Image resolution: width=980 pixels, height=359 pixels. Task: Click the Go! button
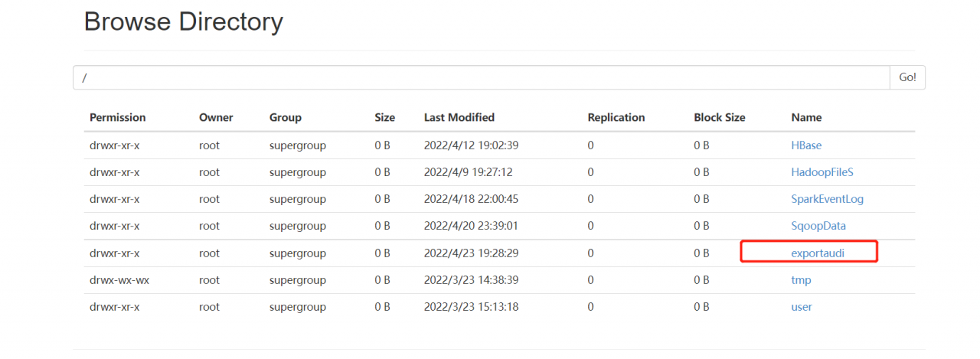[x=907, y=77]
